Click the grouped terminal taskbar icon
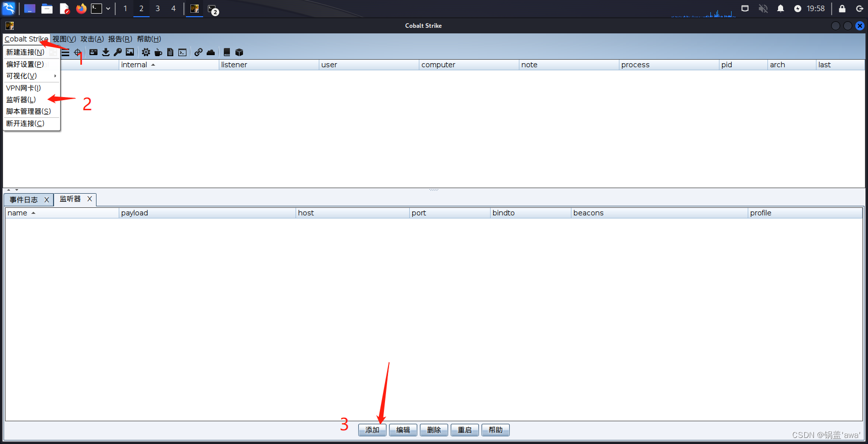This screenshot has width=868, height=444. click(x=213, y=9)
